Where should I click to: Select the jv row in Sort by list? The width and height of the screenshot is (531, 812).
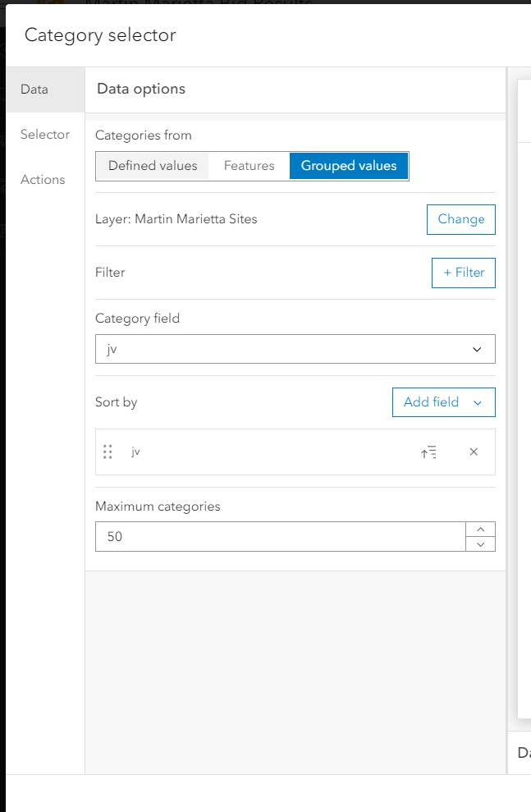click(246, 452)
